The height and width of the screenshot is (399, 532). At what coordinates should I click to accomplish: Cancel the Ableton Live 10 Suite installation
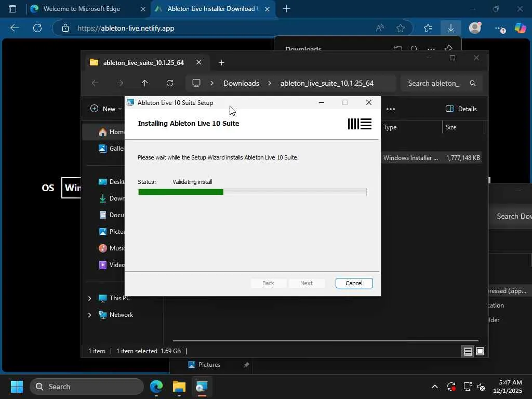pos(354,283)
